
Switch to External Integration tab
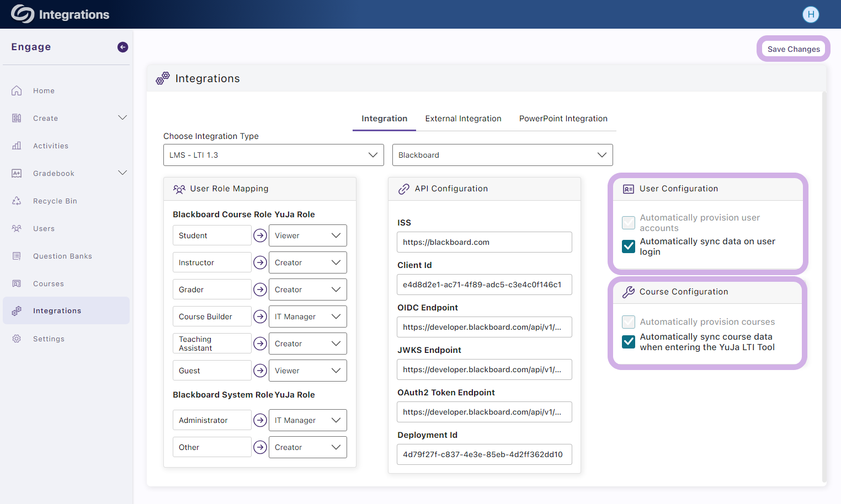[463, 119]
